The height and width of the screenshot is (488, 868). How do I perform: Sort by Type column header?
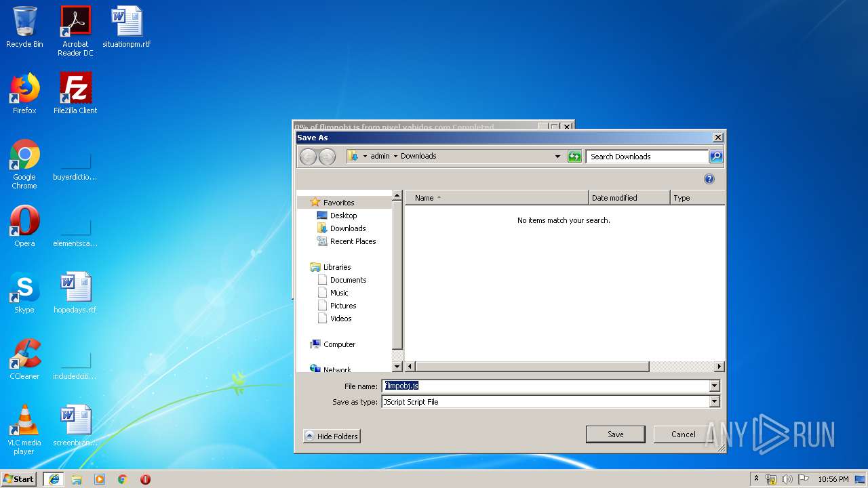click(697, 198)
